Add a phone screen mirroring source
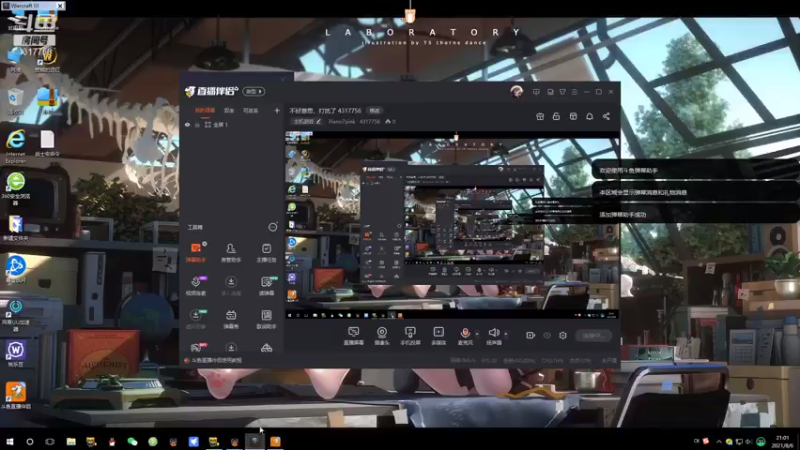Screen dimensions: 800x450 pos(410,336)
